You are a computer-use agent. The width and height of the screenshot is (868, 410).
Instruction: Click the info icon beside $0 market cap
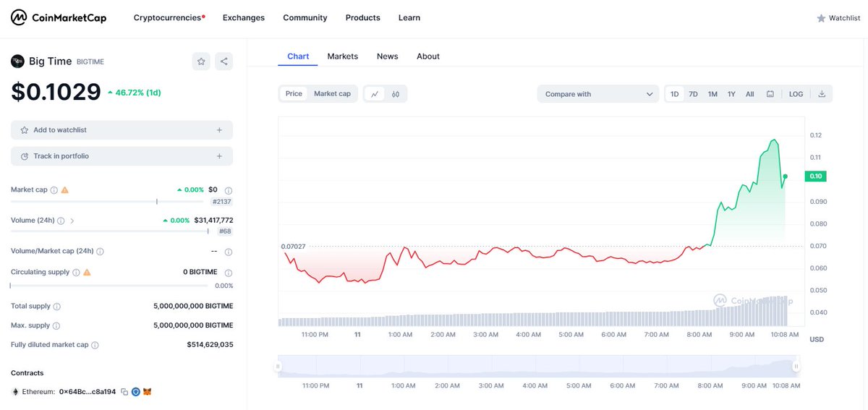pos(229,190)
